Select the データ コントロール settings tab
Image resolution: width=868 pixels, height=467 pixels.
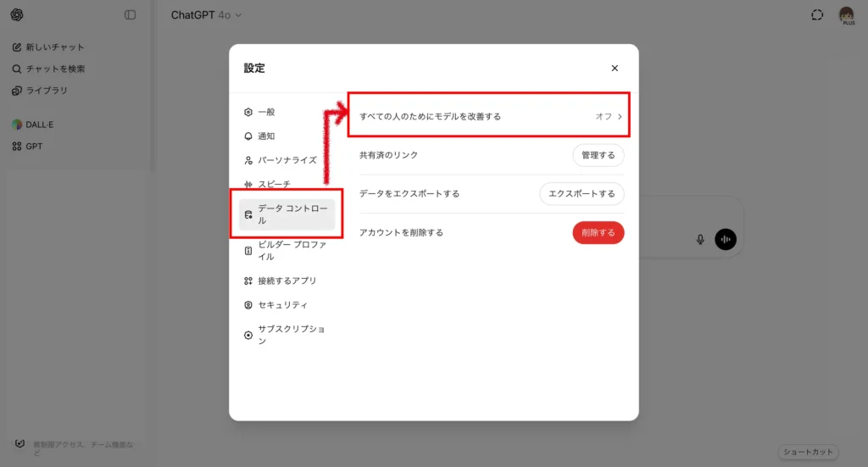click(287, 214)
